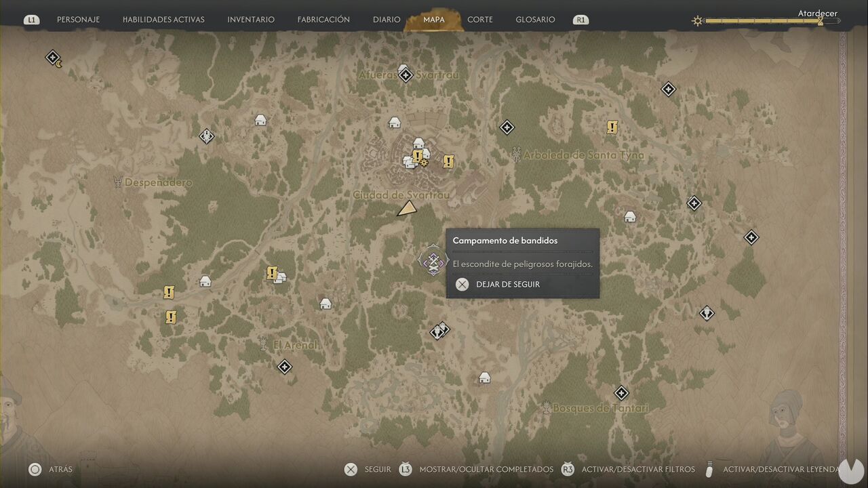Switch to the CORTE tab
868x488 pixels.
click(480, 20)
